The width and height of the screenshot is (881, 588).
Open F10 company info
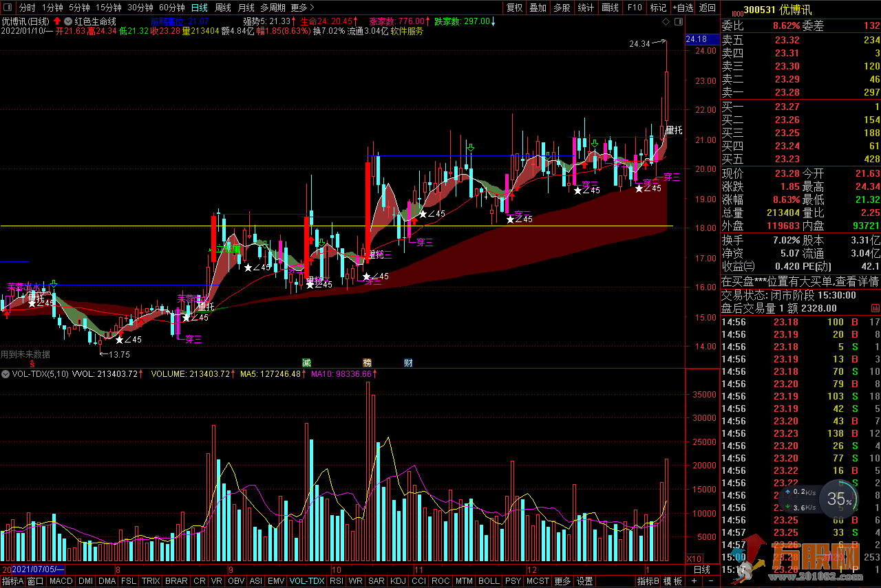(635, 8)
